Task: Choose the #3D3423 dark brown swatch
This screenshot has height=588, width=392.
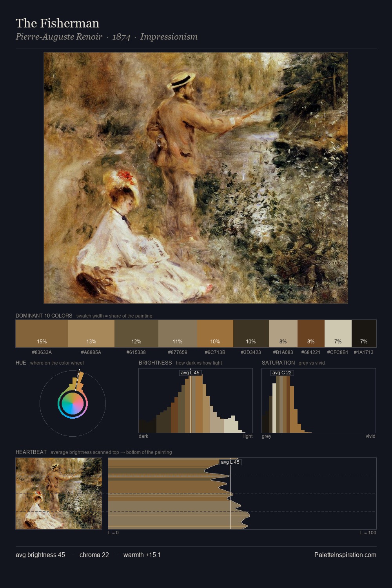Action: pos(251,334)
